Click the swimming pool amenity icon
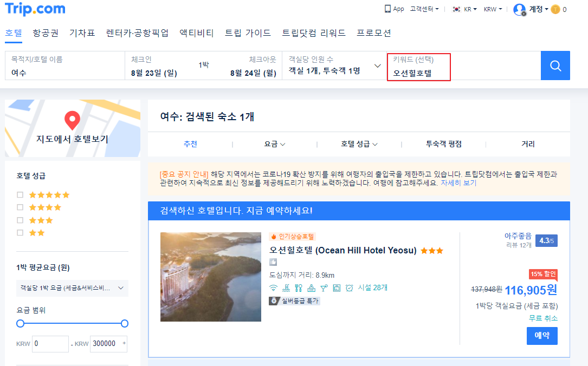 (x=286, y=287)
